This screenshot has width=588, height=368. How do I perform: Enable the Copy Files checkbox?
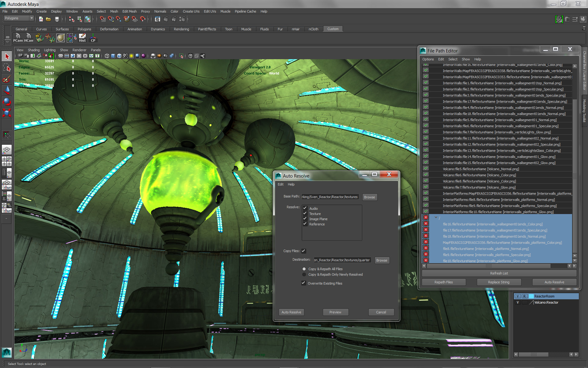[x=304, y=251]
